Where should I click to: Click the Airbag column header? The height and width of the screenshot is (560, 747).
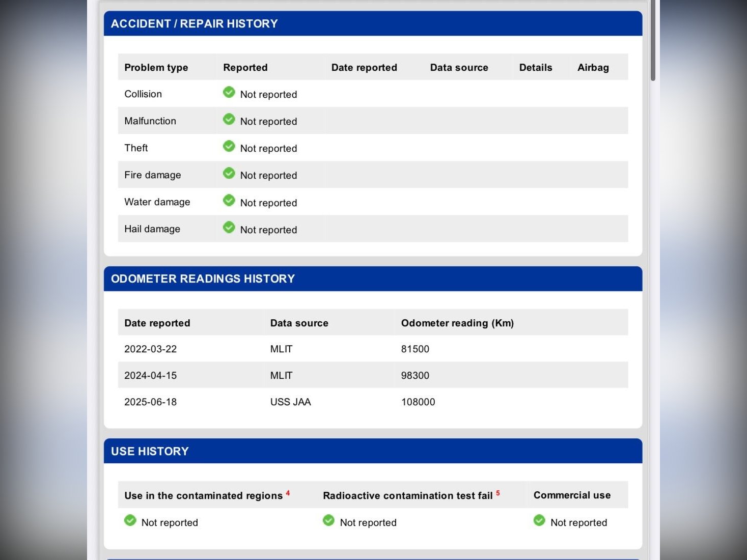593,68
